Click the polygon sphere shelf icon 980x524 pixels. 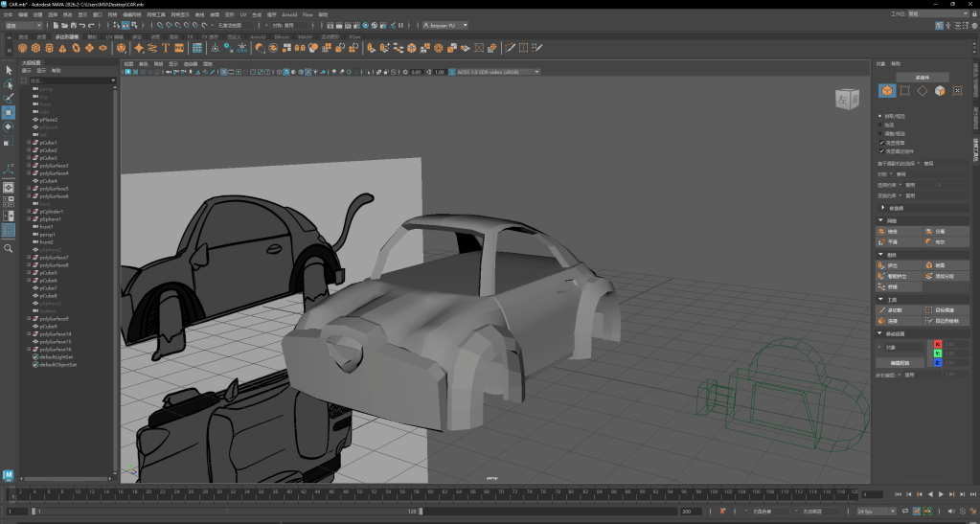point(21,47)
